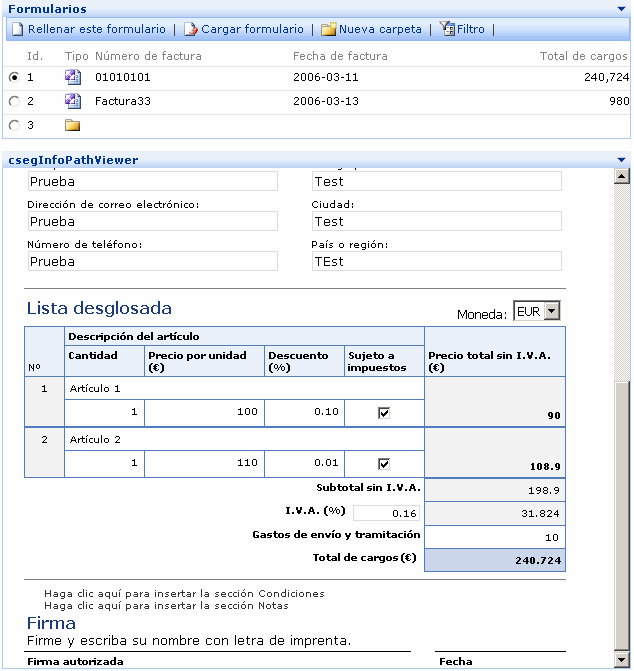Click the Número de factura column header
Screen dimensions: 634x671
click(148, 56)
